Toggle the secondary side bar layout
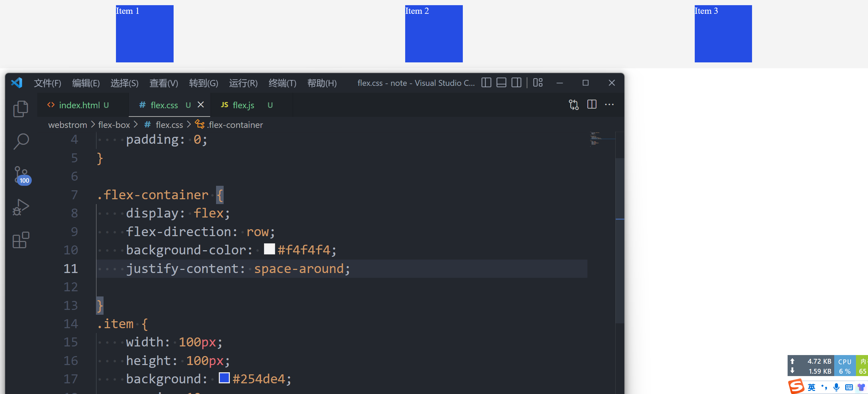 click(516, 83)
